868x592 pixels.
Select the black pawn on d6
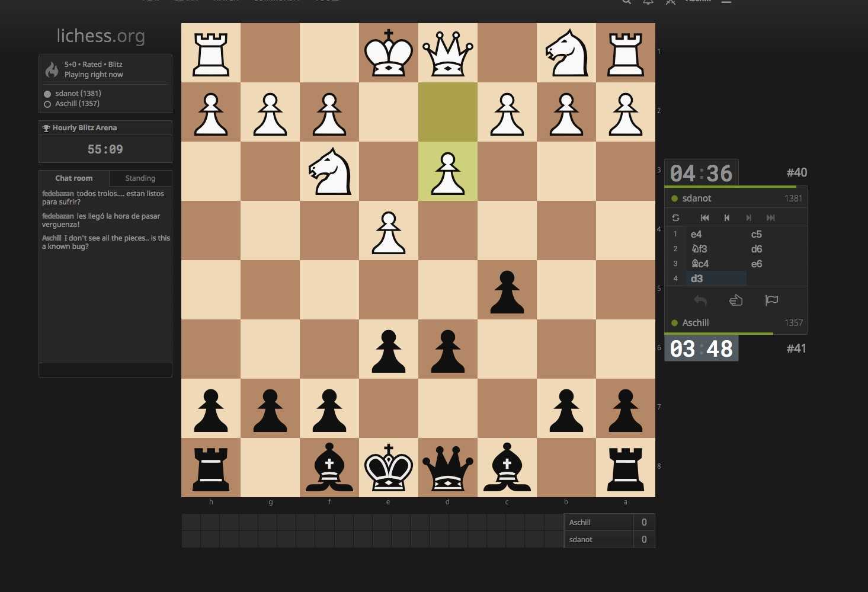coord(448,349)
